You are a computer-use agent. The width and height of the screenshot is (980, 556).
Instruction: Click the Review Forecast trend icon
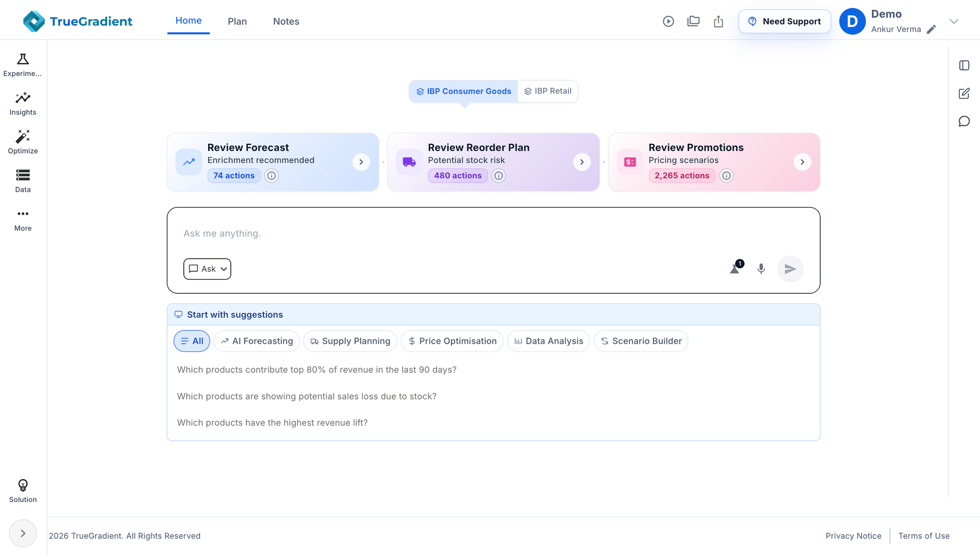189,162
